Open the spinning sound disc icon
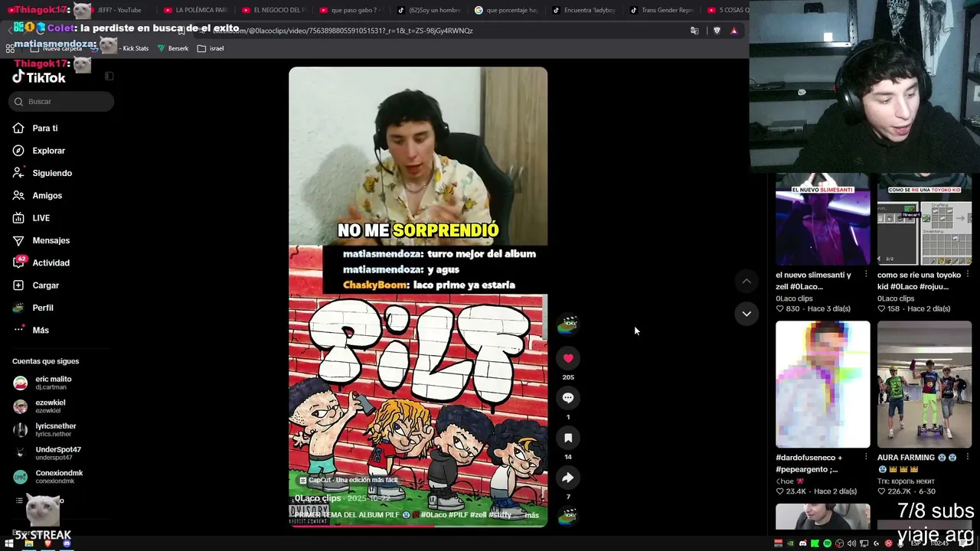 (567, 517)
